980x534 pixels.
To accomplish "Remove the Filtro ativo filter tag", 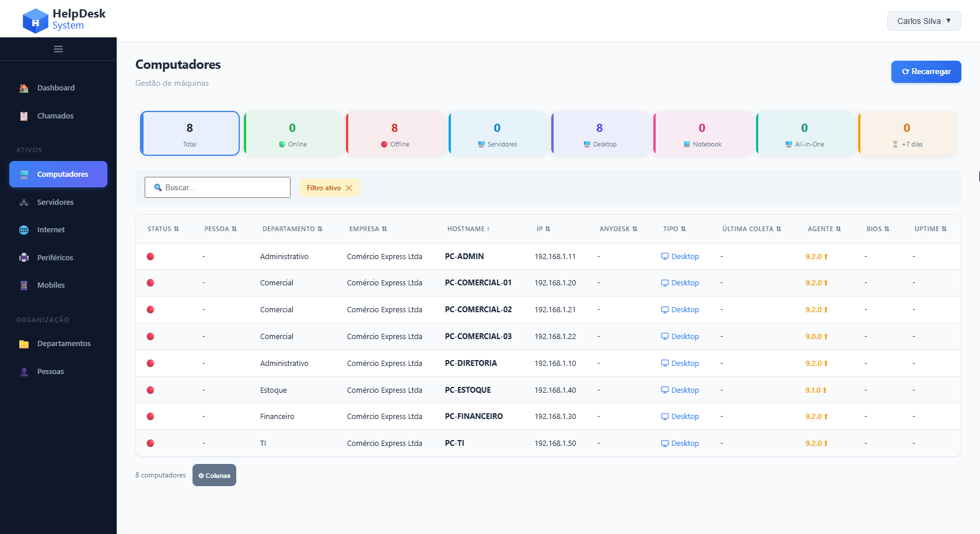I will coord(349,188).
